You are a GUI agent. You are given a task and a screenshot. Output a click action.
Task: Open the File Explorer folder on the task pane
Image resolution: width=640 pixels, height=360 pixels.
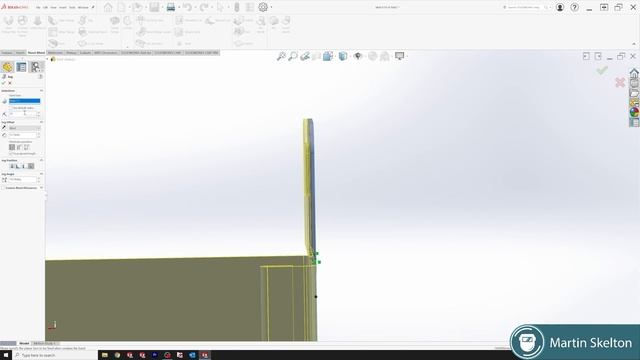[x=634, y=93]
